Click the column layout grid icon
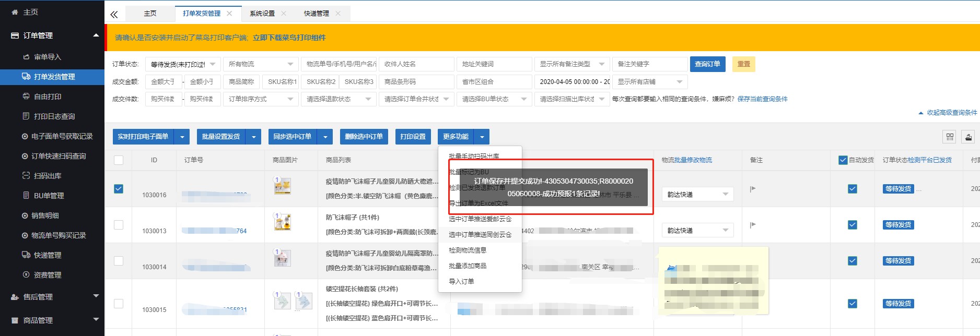This screenshot has height=336, width=980. [950, 137]
